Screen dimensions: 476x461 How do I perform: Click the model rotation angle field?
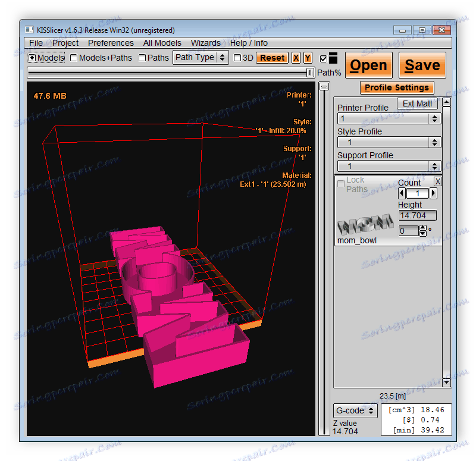[x=409, y=231]
